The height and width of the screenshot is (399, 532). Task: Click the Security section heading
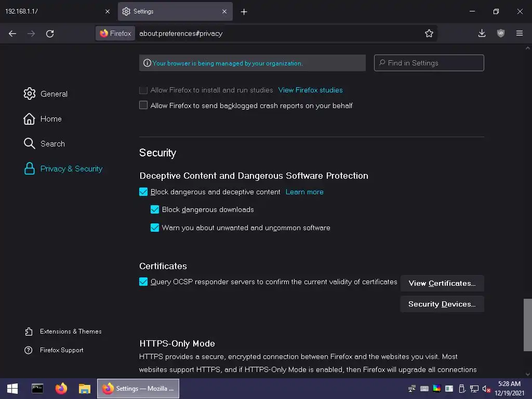(x=157, y=153)
